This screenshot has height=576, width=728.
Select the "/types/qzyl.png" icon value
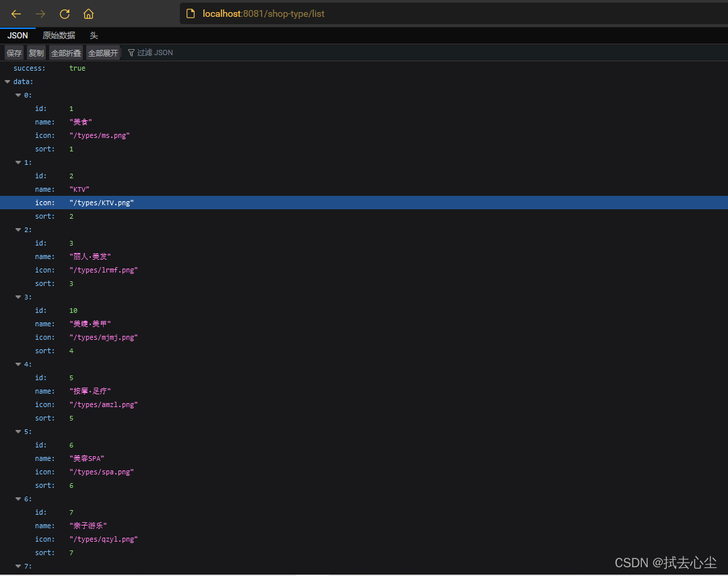point(104,539)
